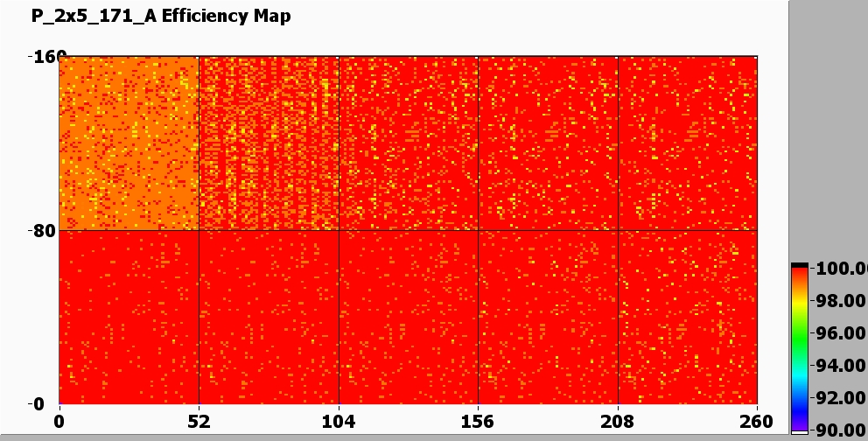Click the bottom panel between 104 and 156

[409, 317]
